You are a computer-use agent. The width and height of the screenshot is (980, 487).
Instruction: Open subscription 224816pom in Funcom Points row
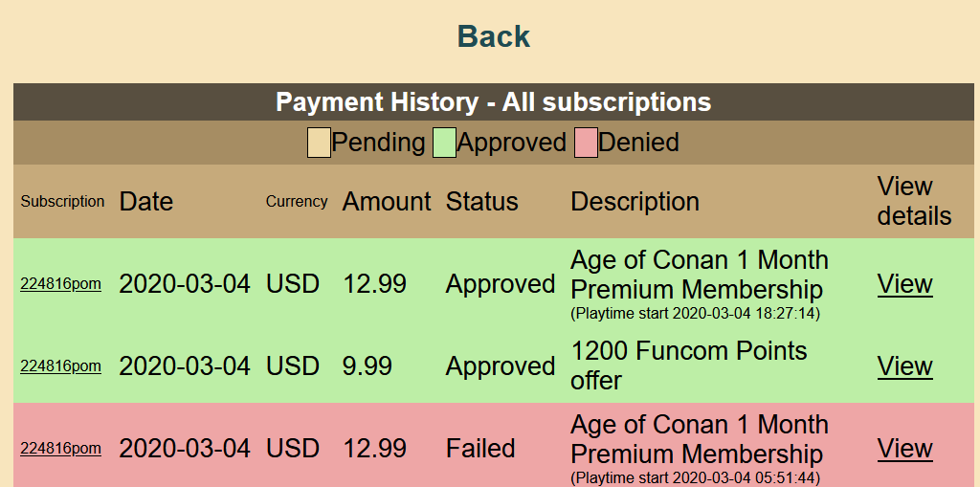[60, 366]
